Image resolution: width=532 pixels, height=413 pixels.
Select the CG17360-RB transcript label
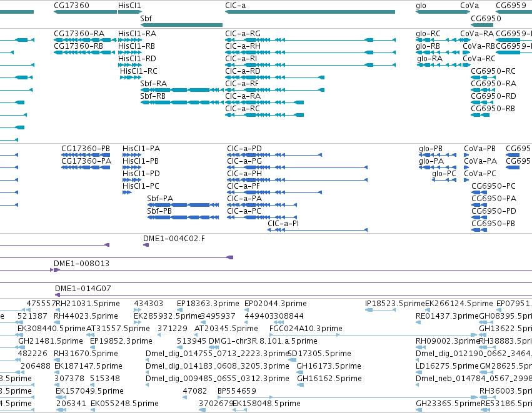coord(78,46)
